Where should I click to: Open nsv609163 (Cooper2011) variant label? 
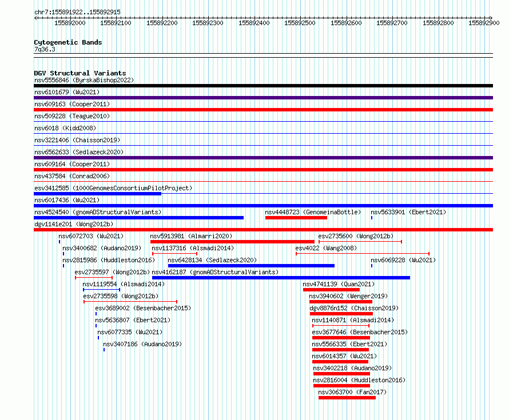pyautogui.click(x=72, y=104)
